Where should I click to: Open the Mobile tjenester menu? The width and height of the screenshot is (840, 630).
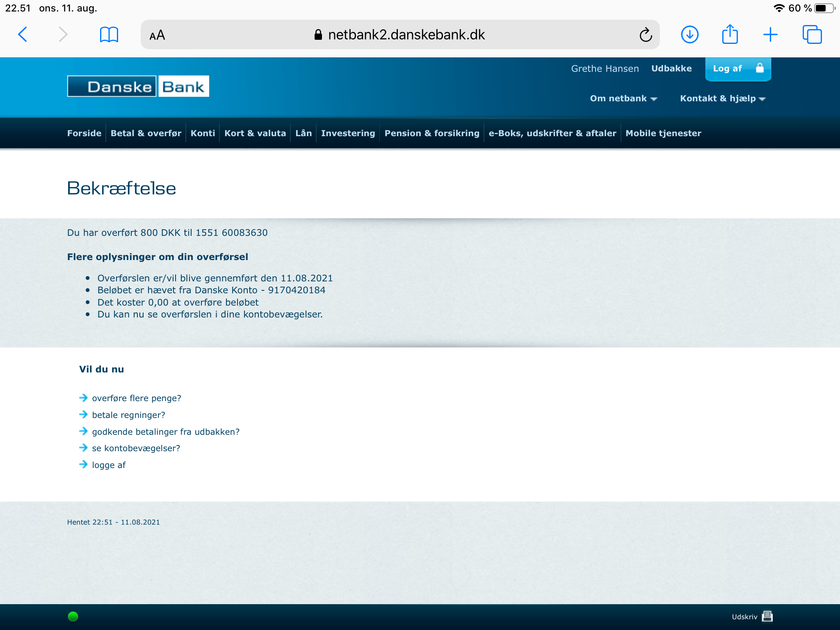(663, 133)
